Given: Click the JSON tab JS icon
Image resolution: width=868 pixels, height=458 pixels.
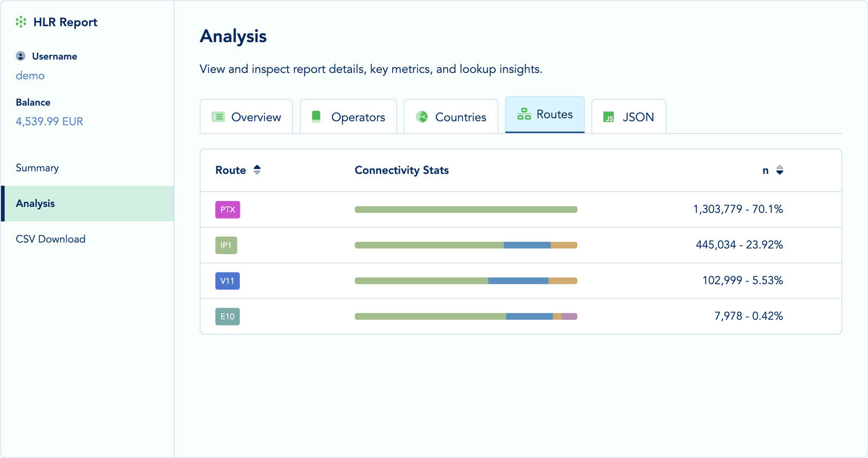Looking at the screenshot, I should point(609,117).
